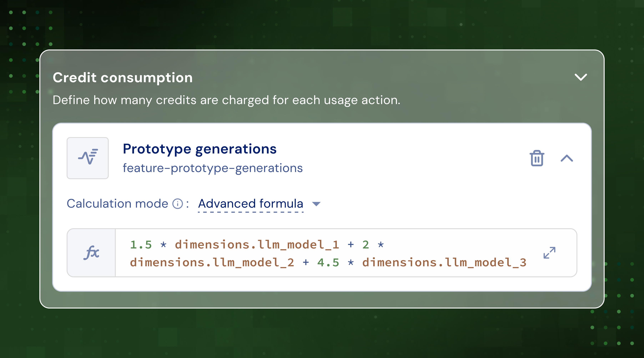
Task: Place cursor on dimensions.llm_model_1 in formula
Action: pyautogui.click(x=257, y=245)
